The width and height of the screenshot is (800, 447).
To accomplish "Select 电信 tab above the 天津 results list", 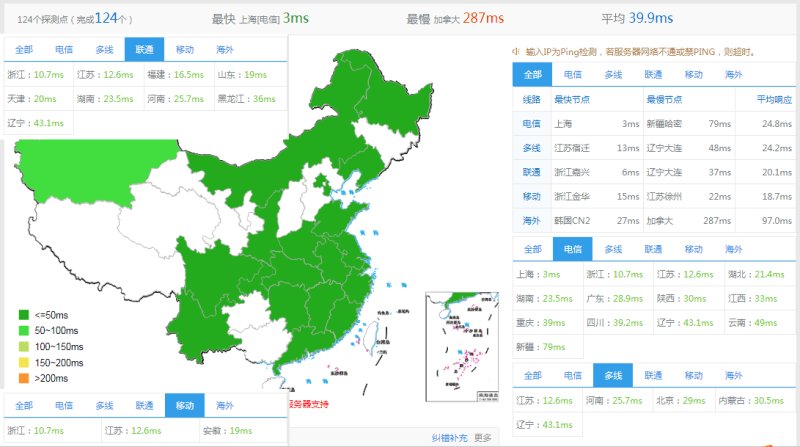I will pos(64,49).
